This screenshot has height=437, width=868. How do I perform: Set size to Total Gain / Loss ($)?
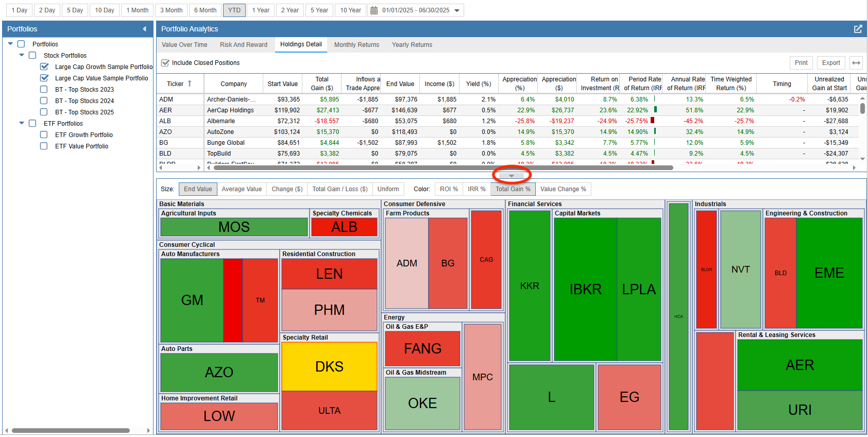pyautogui.click(x=340, y=189)
